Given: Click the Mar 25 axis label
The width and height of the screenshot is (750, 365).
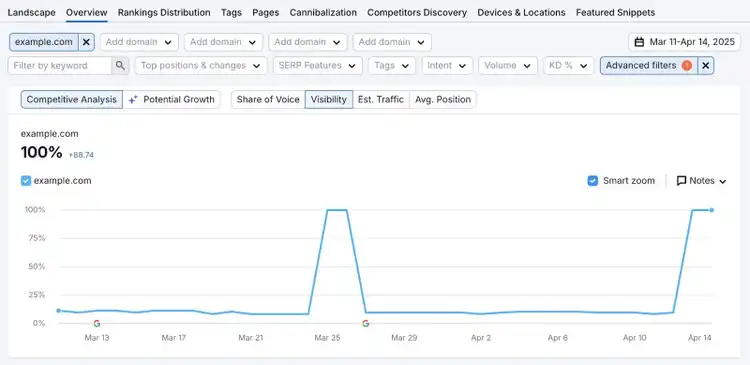Looking at the screenshot, I should tap(327, 338).
